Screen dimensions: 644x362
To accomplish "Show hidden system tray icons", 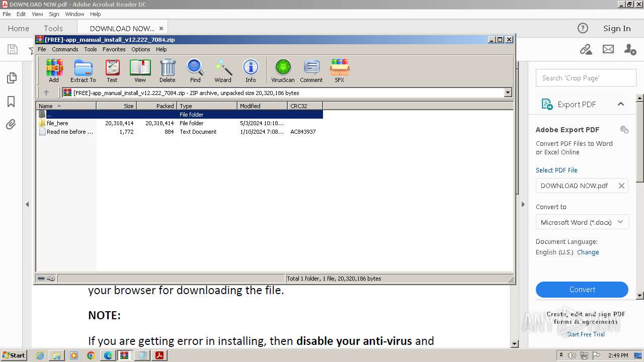I will [561, 355].
